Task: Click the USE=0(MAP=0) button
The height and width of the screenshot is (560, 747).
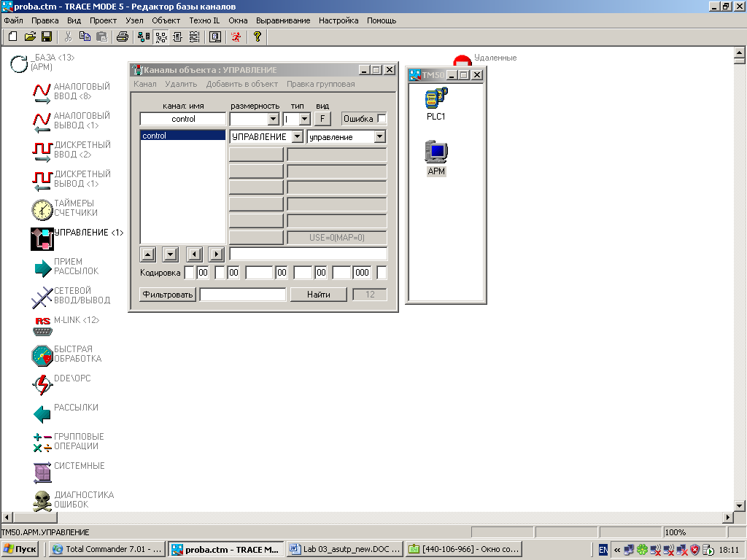Action: [337, 237]
